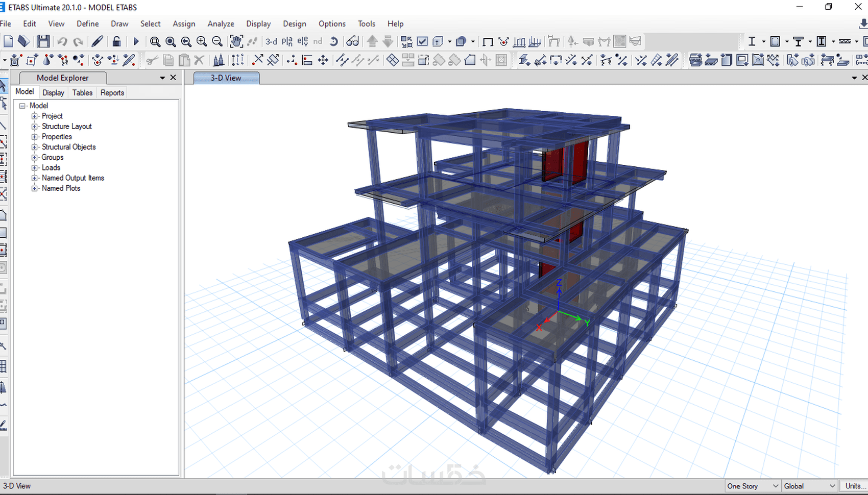Image resolution: width=868 pixels, height=495 pixels.
Task: Expand the Structural Objects node
Action: [x=35, y=147]
